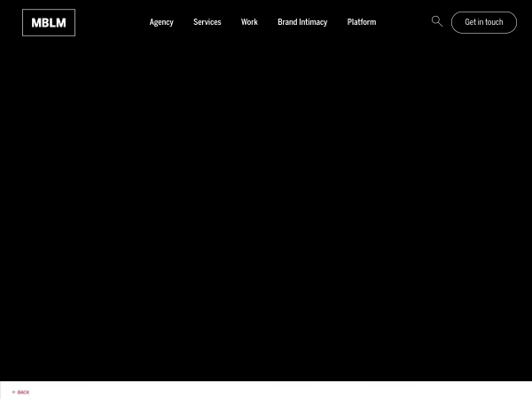The image size is (532, 399).
Task: Click the Get in touch button
Action: coord(484,22)
